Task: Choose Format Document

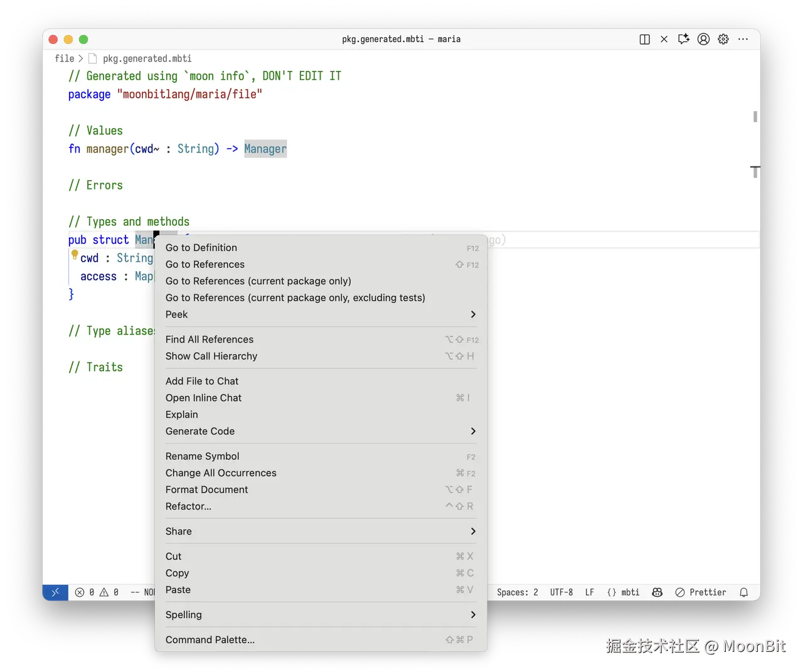Action: [321, 490]
